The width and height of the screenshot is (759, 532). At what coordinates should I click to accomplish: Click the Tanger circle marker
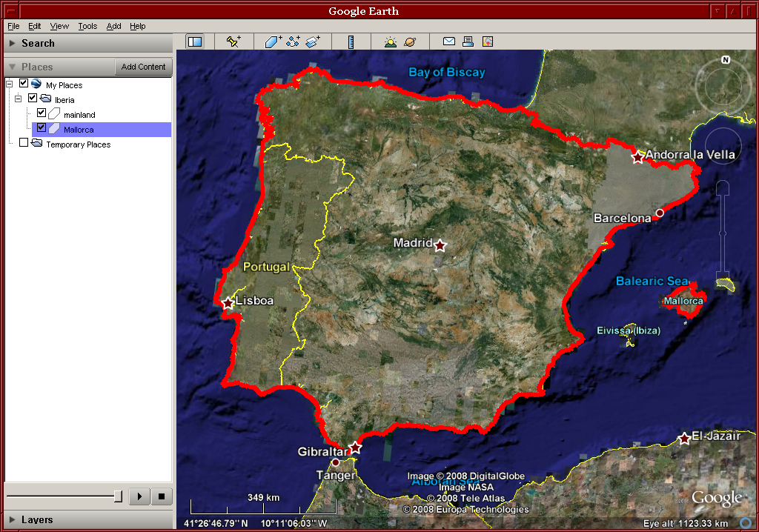tap(336, 462)
